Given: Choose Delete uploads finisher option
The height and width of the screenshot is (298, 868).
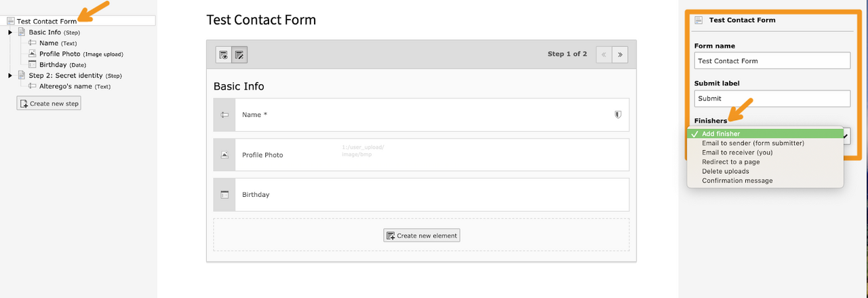Looking at the screenshot, I should click(726, 171).
